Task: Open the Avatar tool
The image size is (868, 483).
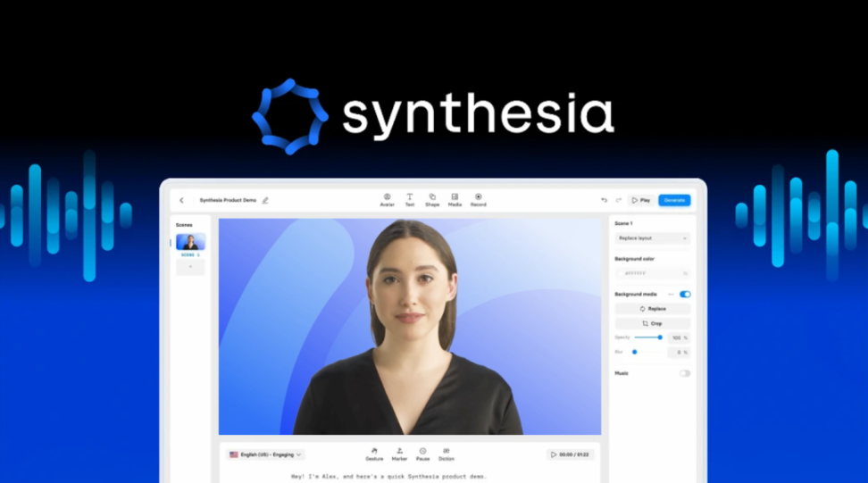Action: point(387,199)
